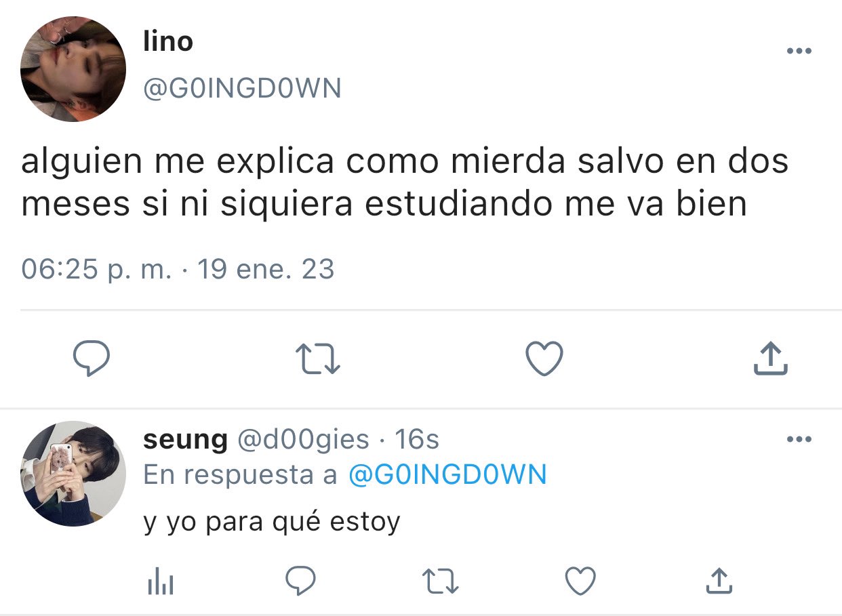Open more options menu on lino's tweet
Image resolution: width=842 pixels, height=616 pixels.
pos(799,51)
